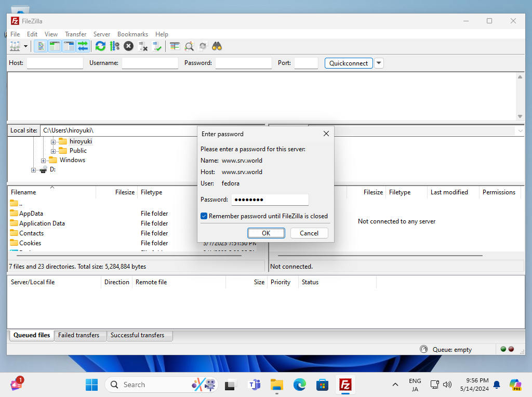Viewport: 532px width, 397px height.
Task: Open the Server menu
Action: (x=102, y=34)
